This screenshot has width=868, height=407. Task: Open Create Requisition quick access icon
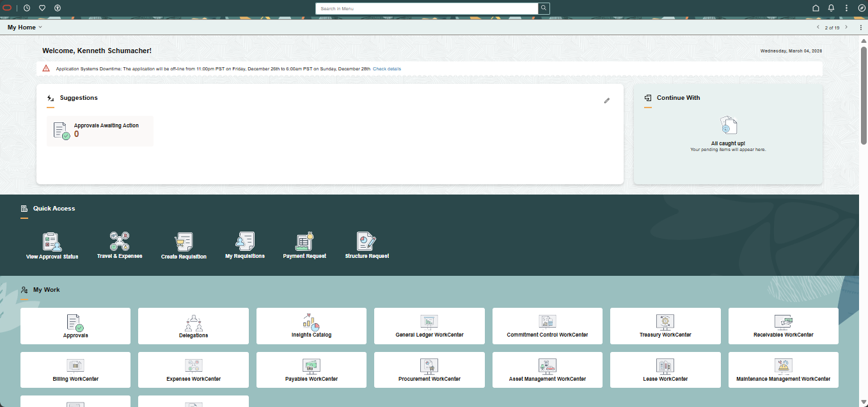coord(184,246)
